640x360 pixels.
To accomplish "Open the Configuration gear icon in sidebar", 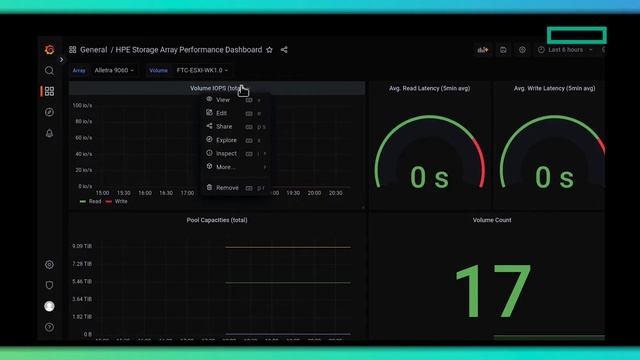I will [49, 264].
